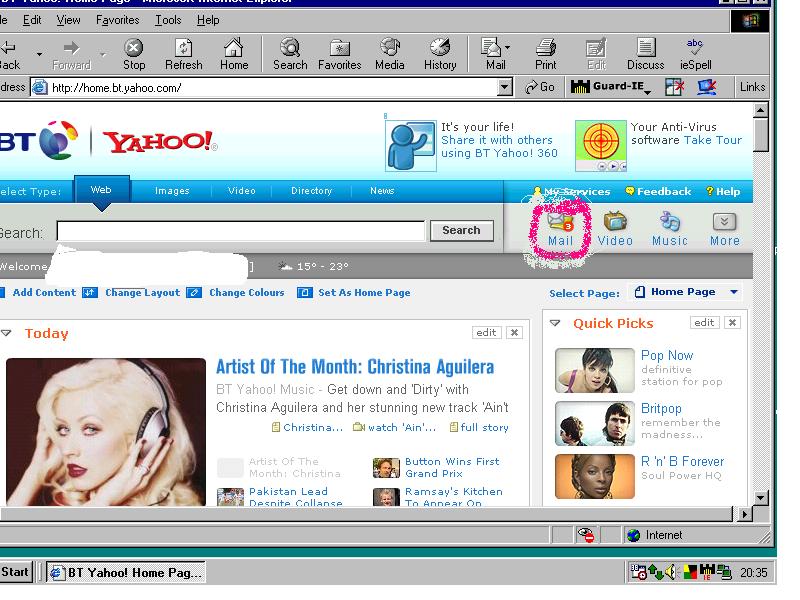The height and width of the screenshot is (600, 800).
Task: Select the News search type tab
Action: click(382, 191)
